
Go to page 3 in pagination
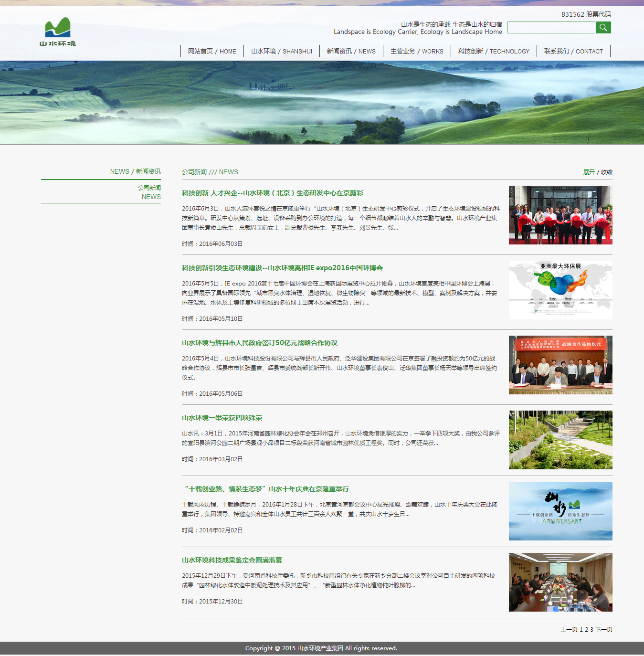click(x=591, y=630)
